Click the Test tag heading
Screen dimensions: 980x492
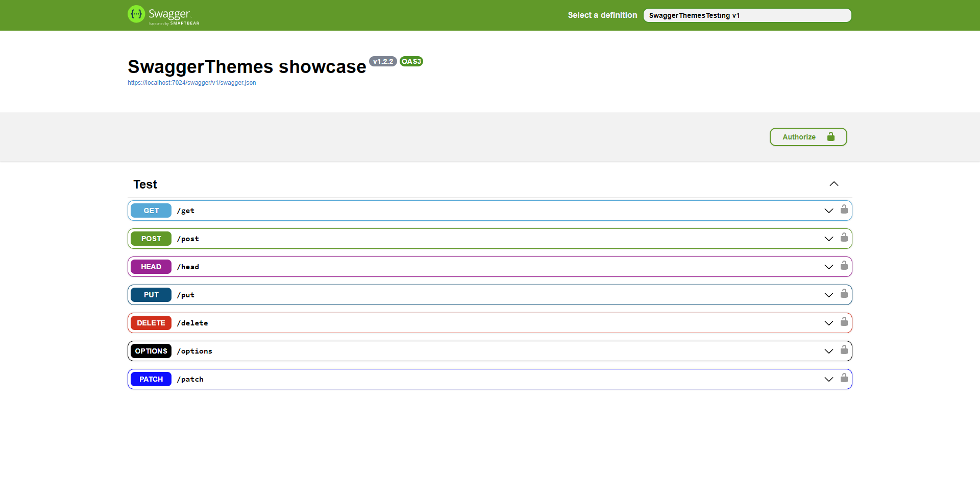click(145, 184)
